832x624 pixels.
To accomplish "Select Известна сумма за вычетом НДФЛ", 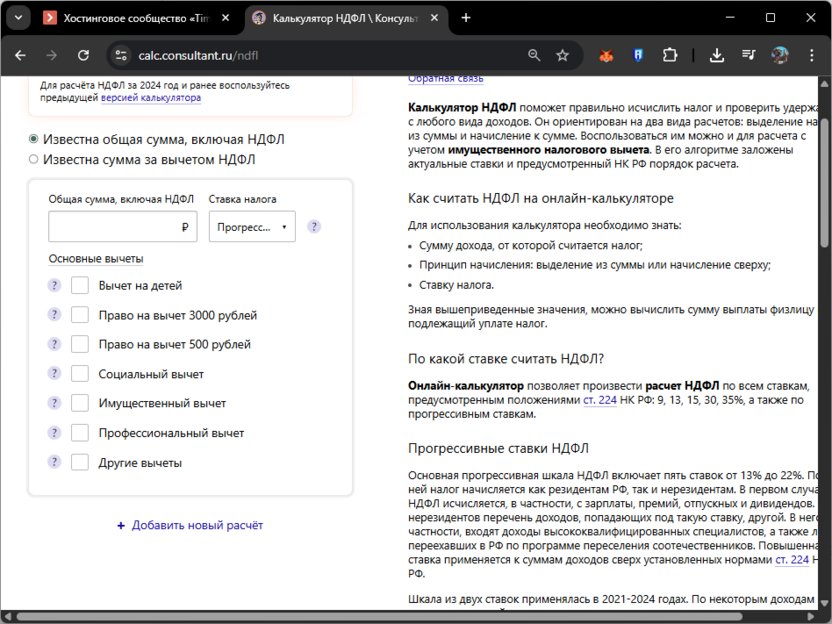I will coord(34,159).
